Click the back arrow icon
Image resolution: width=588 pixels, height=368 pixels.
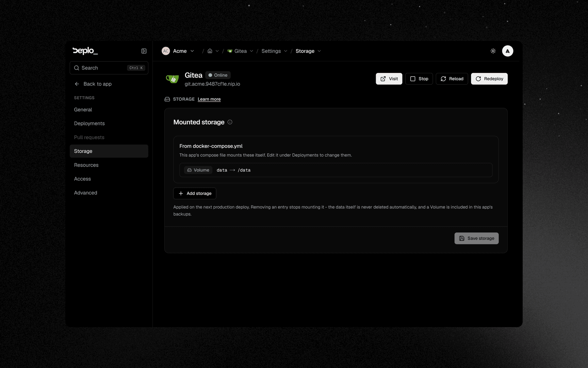point(77,84)
